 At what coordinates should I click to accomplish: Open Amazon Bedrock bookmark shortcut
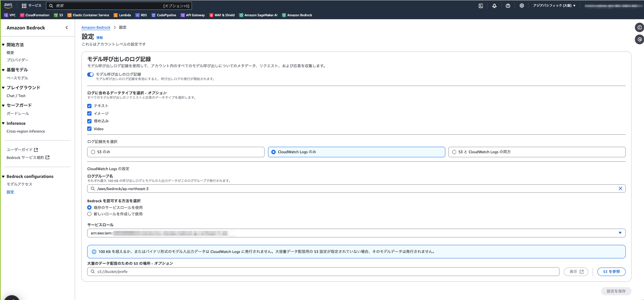point(297,15)
